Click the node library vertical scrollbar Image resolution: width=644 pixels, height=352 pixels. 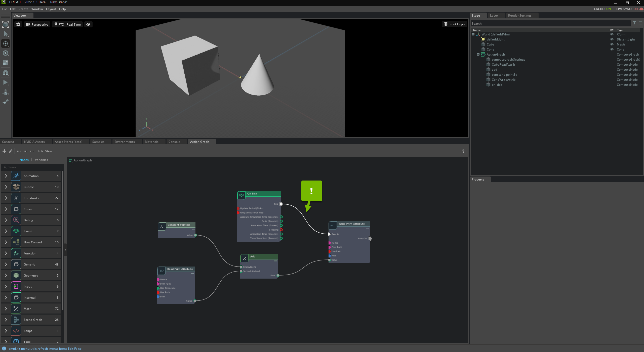pyautogui.click(x=63, y=240)
